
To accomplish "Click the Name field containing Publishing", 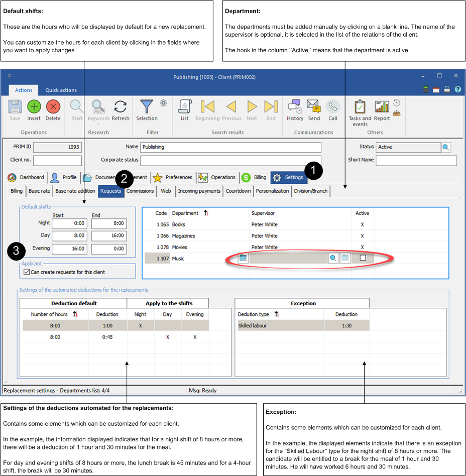I will (x=230, y=147).
